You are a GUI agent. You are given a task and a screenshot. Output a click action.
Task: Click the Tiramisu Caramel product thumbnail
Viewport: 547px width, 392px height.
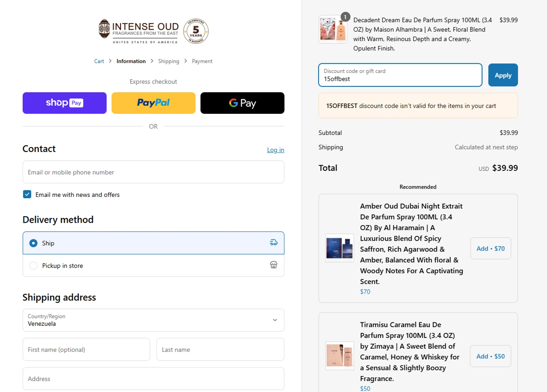tap(340, 356)
